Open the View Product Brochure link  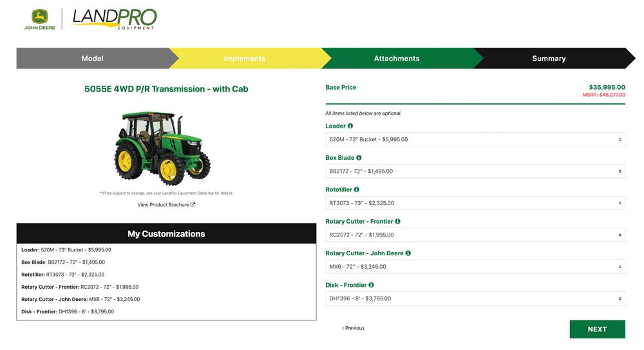(x=166, y=205)
